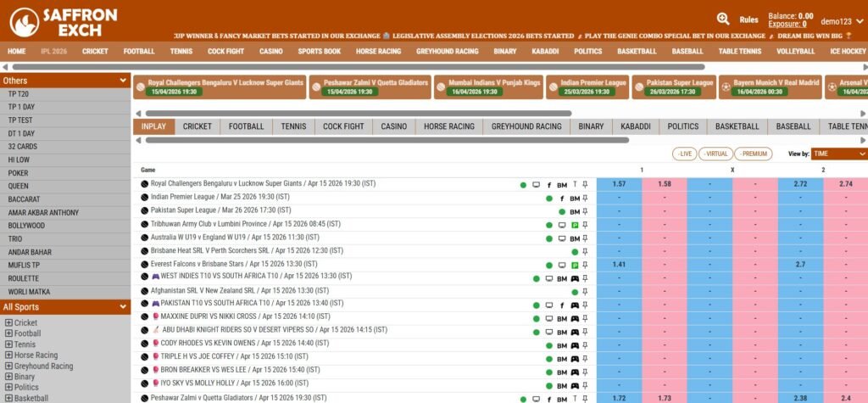Image resolution: width=868 pixels, height=403 pixels.
Task: Toggle the VIRTUAL filter option
Action: [716, 154]
